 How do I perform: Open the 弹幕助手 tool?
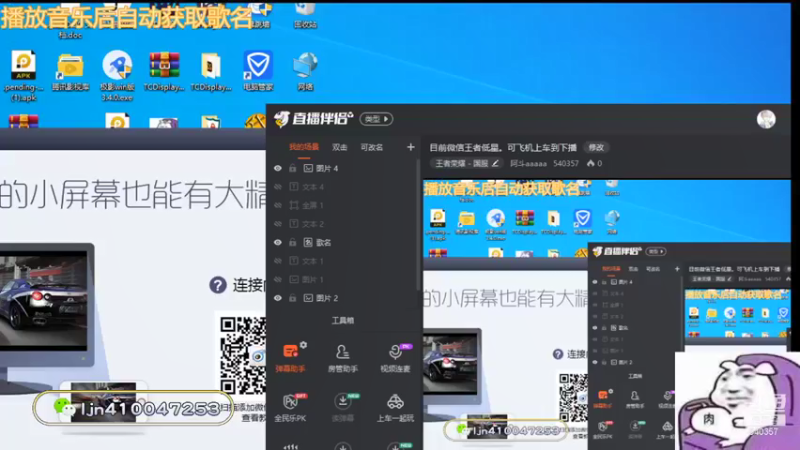(x=290, y=358)
